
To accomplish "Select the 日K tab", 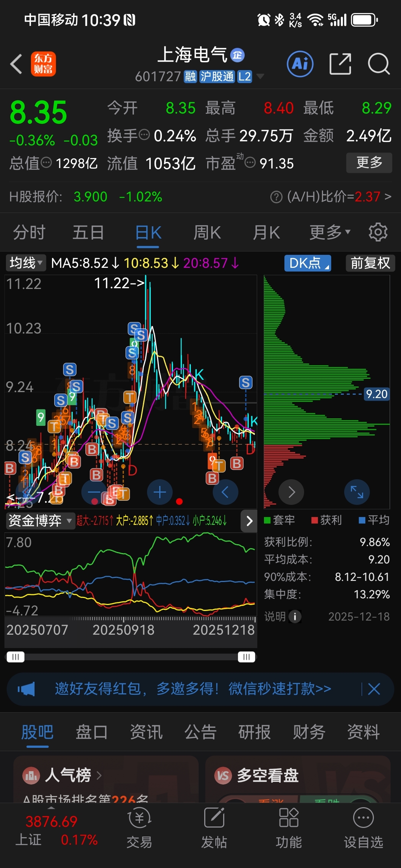I will point(148,233).
